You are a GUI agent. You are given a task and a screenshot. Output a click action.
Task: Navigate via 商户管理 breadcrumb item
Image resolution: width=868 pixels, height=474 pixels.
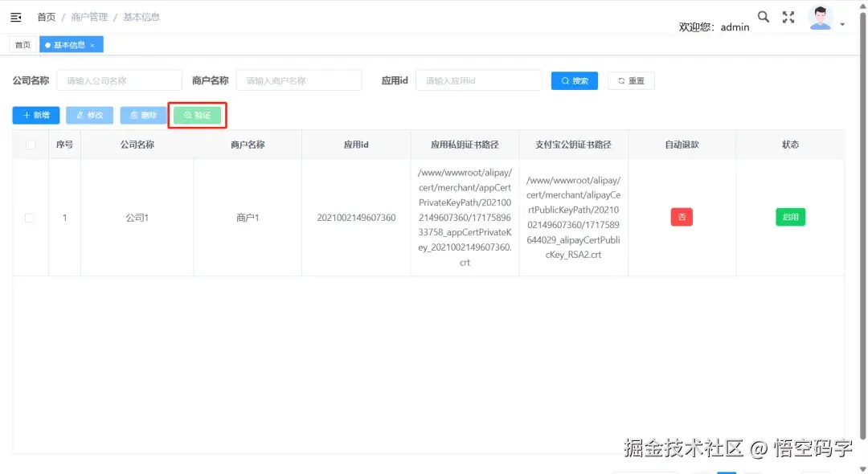click(x=91, y=16)
